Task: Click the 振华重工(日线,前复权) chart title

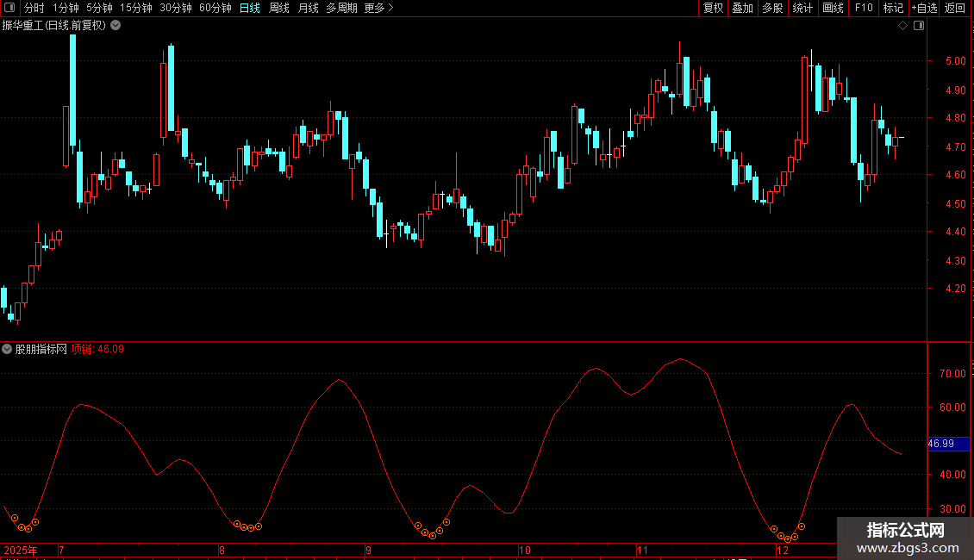Action: [54, 26]
